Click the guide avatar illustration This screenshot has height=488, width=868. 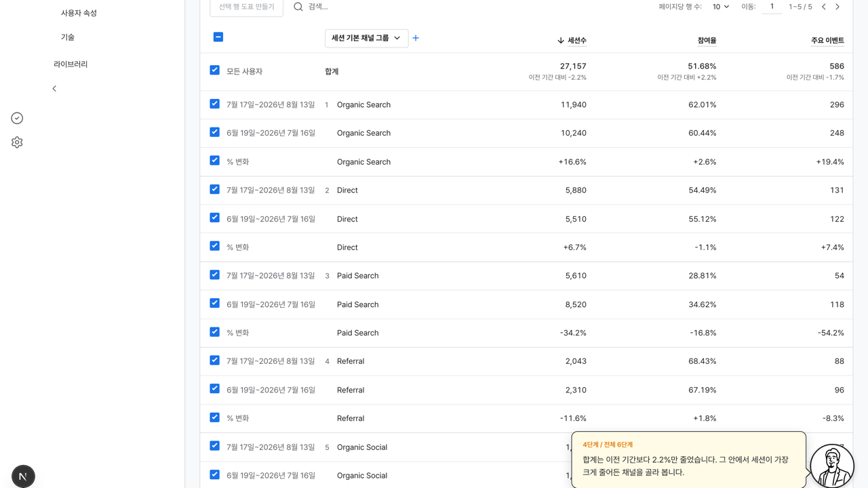832,466
